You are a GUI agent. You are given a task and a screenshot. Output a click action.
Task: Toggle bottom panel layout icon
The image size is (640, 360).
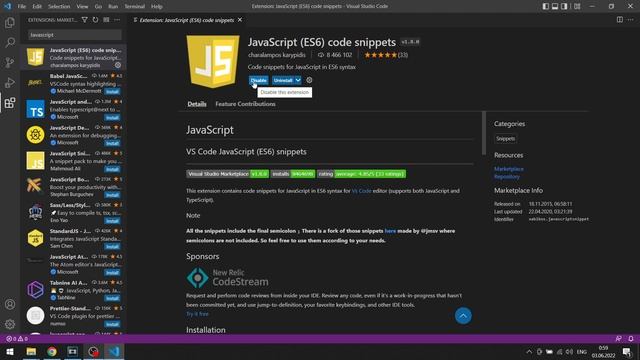pos(555,6)
